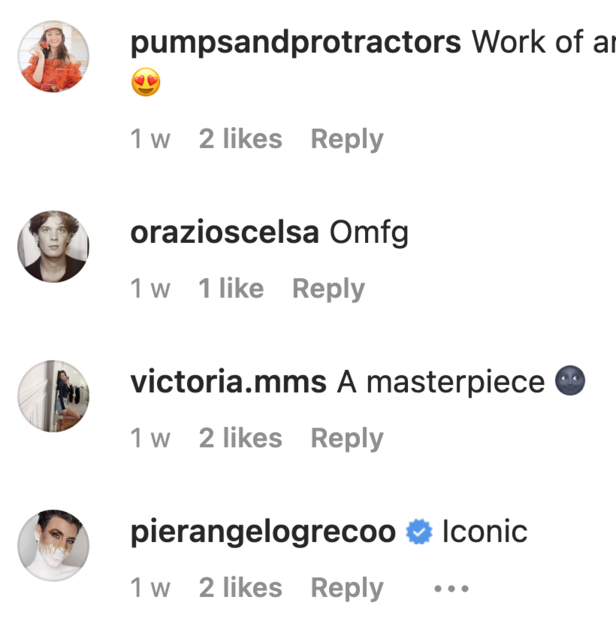Reply to A masterpiece comment
The image size is (616, 624).
click(347, 438)
